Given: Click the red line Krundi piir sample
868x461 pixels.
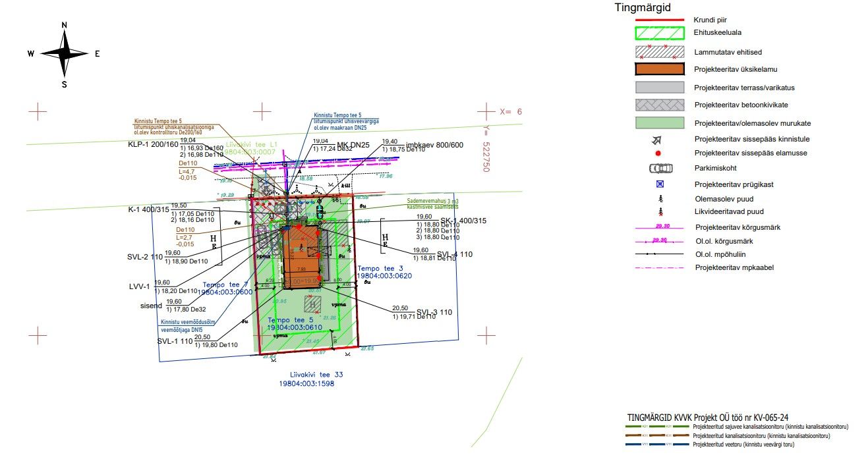Looking at the screenshot, I should coord(660,20).
